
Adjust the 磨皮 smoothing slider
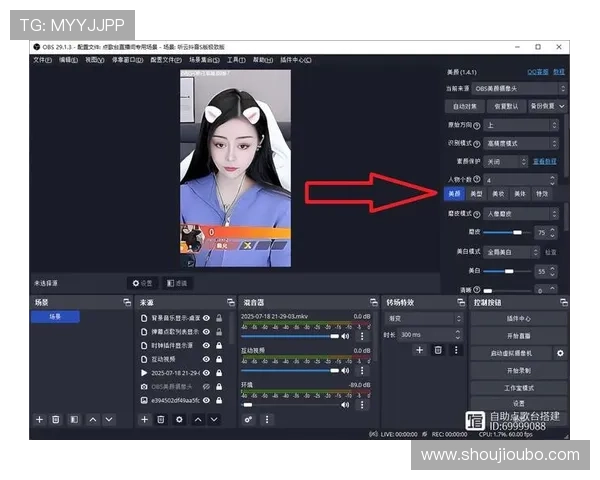coord(519,232)
